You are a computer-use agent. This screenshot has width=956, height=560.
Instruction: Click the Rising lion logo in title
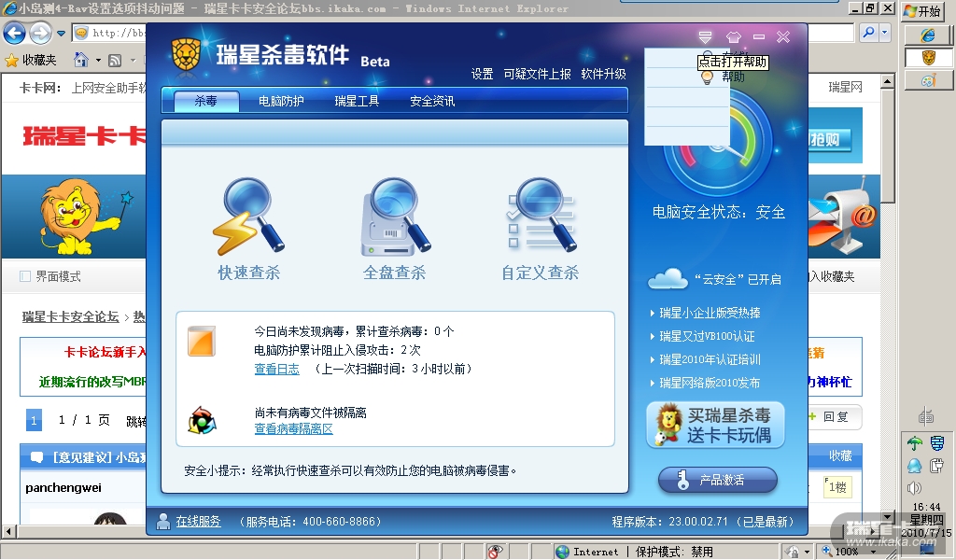click(186, 55)
